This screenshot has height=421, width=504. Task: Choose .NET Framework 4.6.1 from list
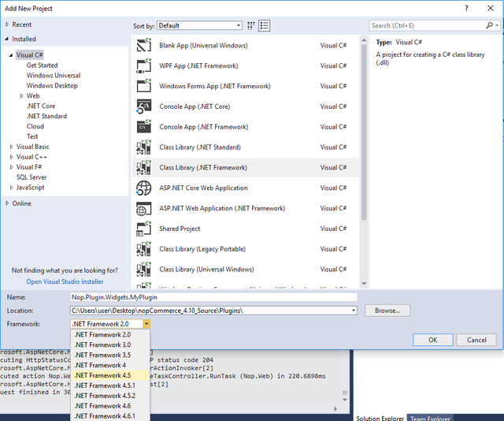coord(110,415)
